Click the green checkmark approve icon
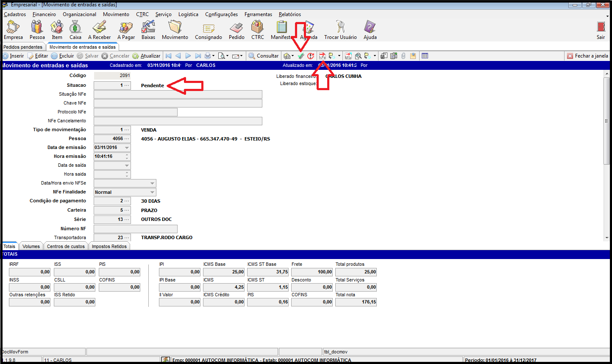Image resolution: width=612 pixels, height=364 pixels. pos(301,56)
